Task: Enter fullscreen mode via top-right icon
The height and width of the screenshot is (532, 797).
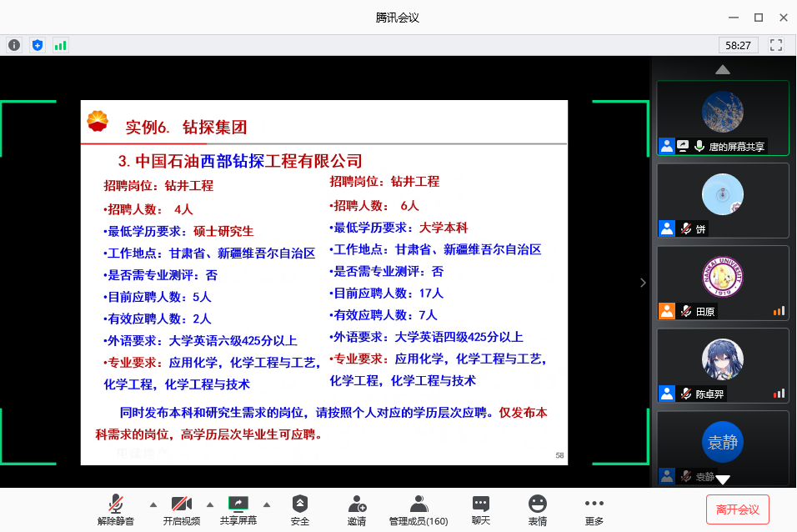Action: [x=776, y=45]
